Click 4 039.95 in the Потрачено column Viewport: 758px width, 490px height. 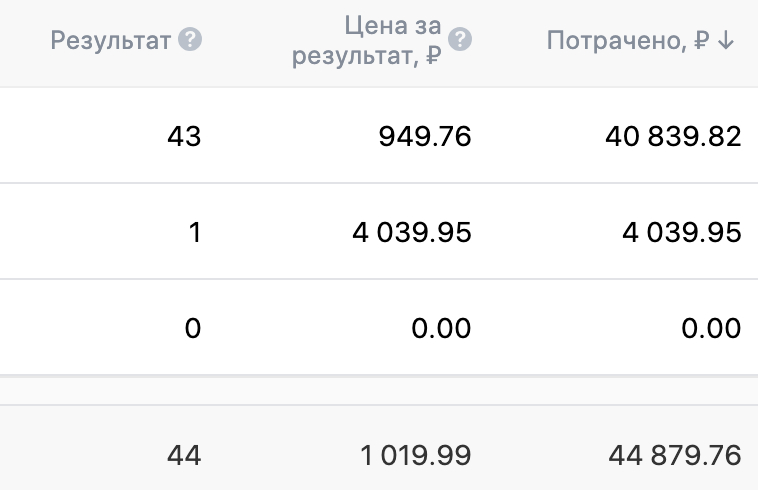pos(681,233)
